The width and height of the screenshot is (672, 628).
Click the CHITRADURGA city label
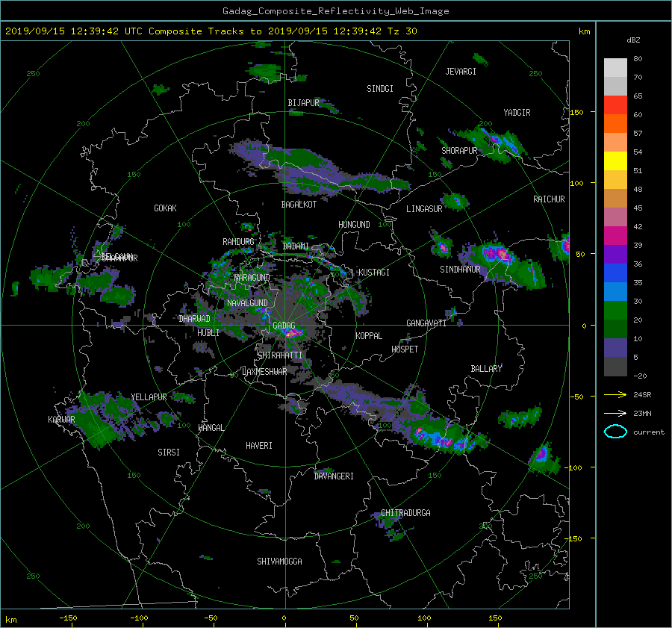[405, 513]
